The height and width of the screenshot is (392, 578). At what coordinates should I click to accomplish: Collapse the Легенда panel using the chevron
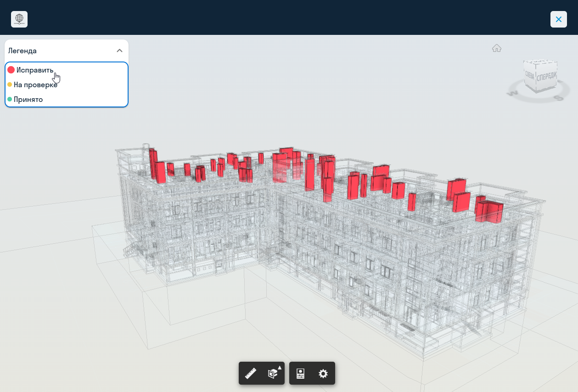(x=119, y=50)
